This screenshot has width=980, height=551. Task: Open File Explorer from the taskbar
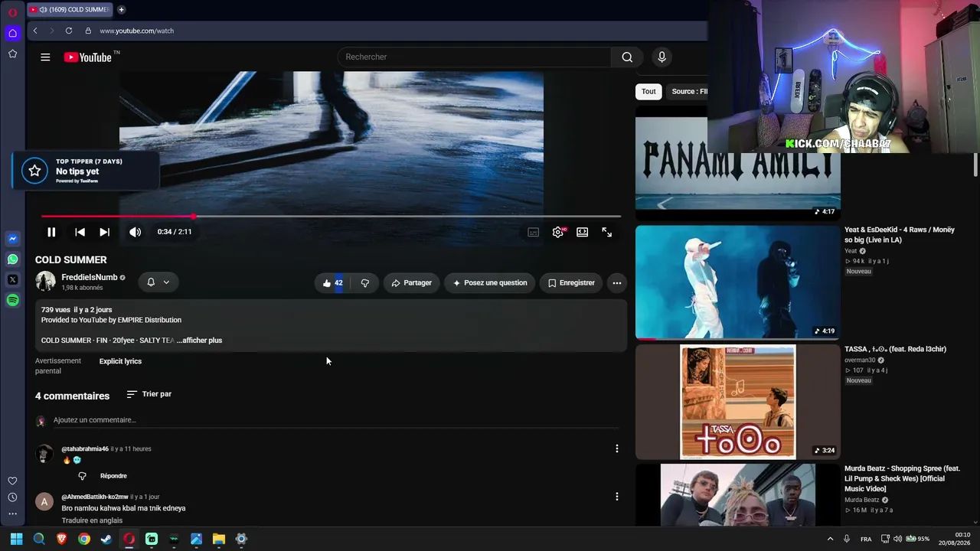click(219, 539)
